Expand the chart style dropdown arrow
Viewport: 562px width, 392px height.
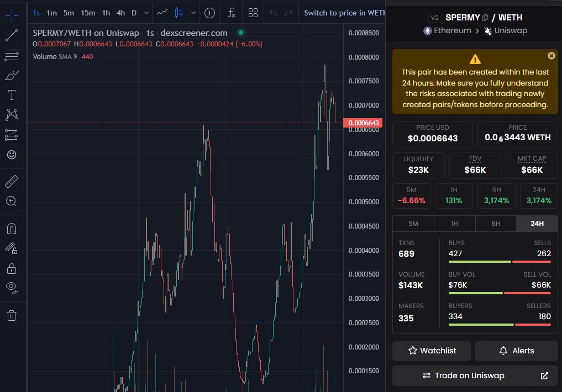(193, 13)
